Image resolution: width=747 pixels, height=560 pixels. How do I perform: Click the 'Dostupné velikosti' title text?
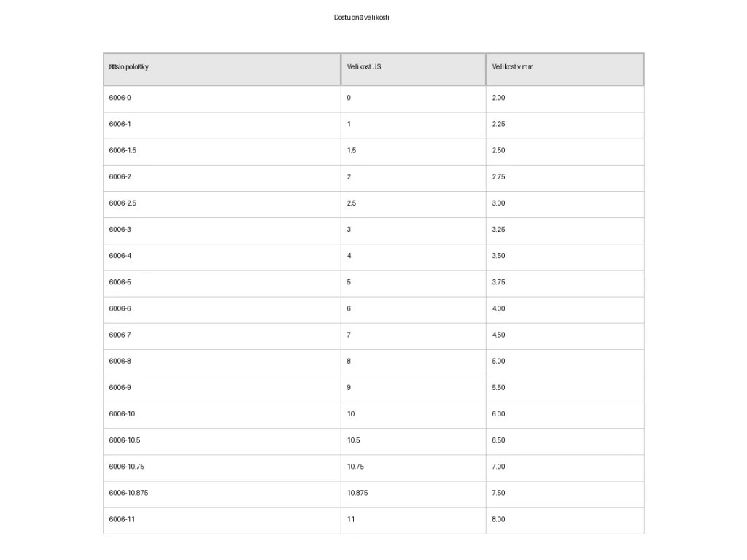coord(362,17)
